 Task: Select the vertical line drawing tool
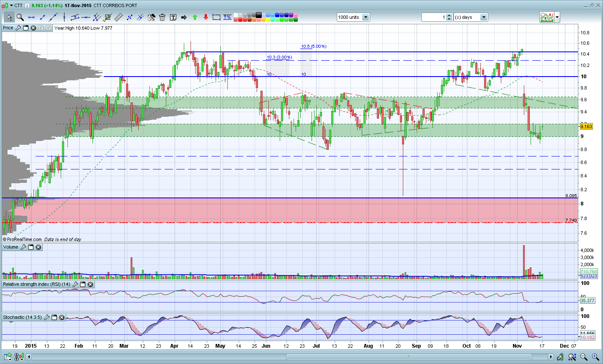(64, 17)
